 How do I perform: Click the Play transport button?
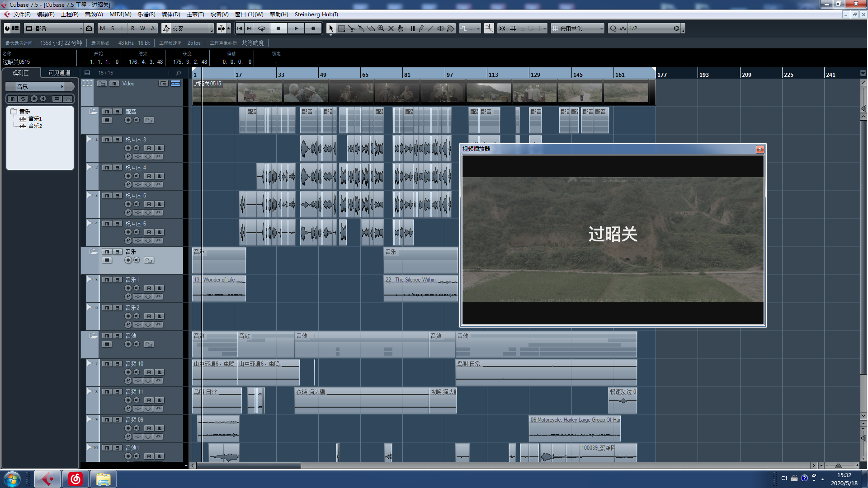296,28
